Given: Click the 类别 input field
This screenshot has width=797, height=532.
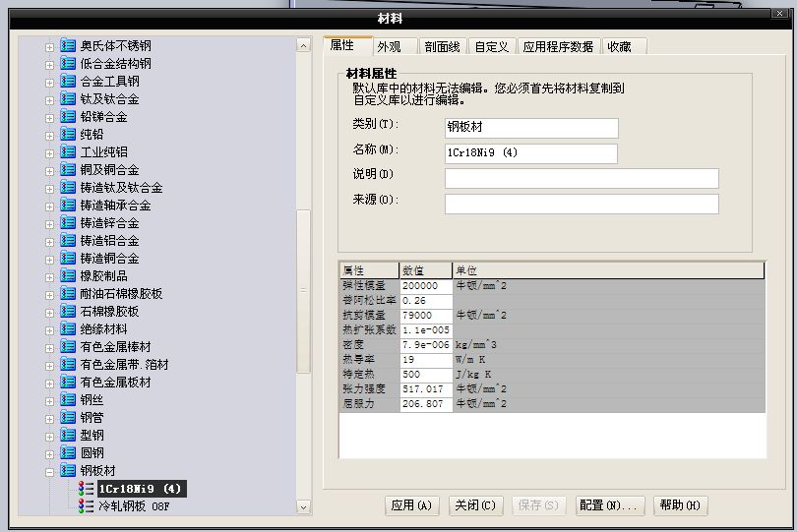Looking at the screenshot, I should click(531, 128).
